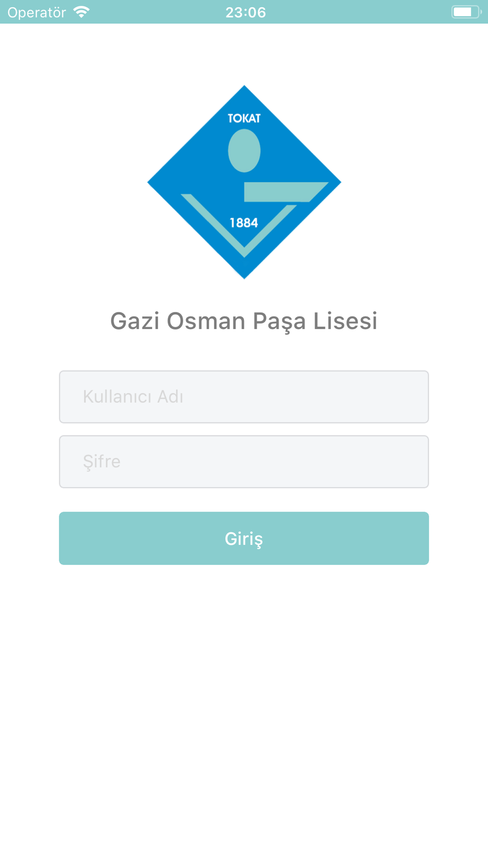
Task: Tap the 1884 year inside the logo
Action: [244, 223]
